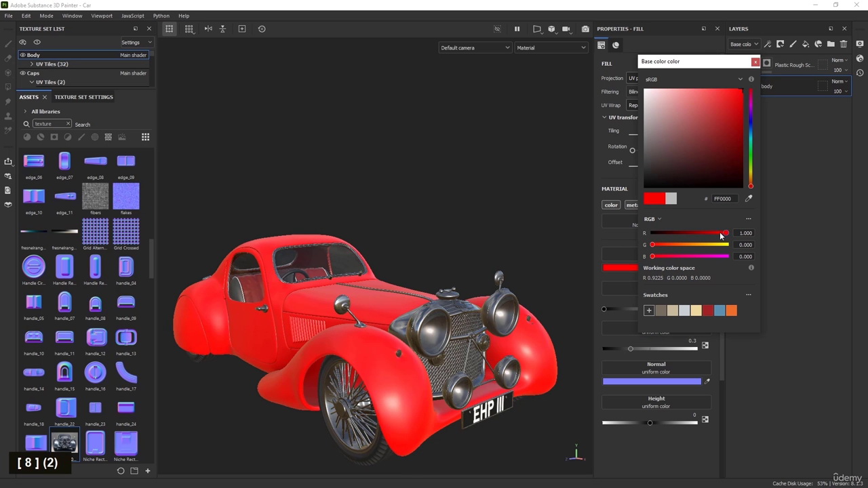Select the fibers asset thumbnail
Viewport: 868px width, 488px height.
pos(95,197)
